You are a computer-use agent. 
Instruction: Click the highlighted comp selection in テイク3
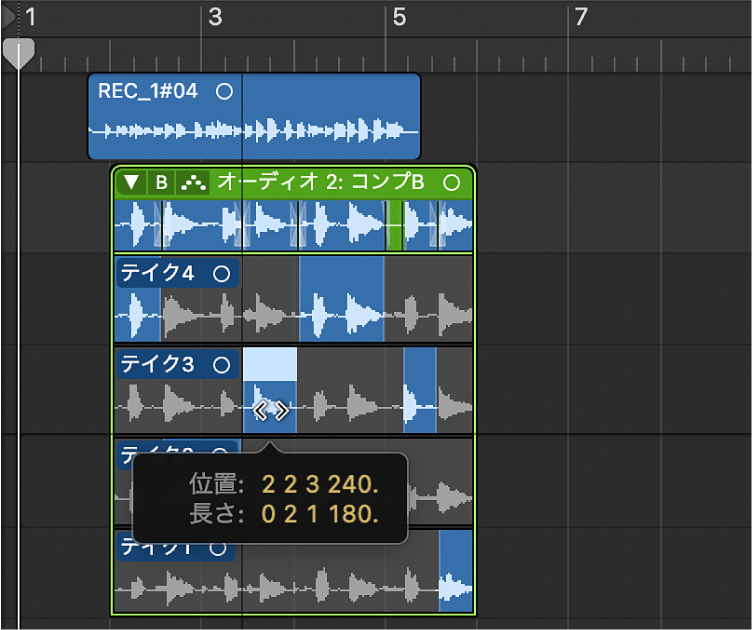click(x=270, y=390)
